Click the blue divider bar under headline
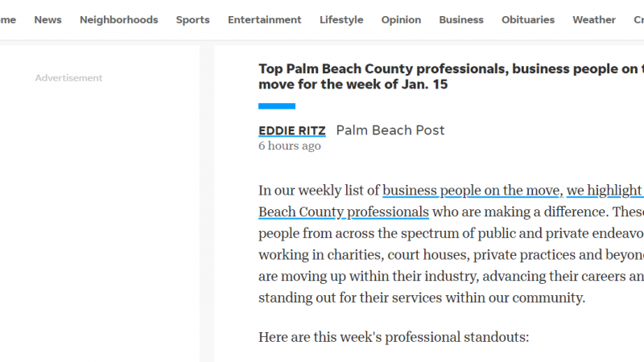The image size is (644, 362). pos(277,106)
